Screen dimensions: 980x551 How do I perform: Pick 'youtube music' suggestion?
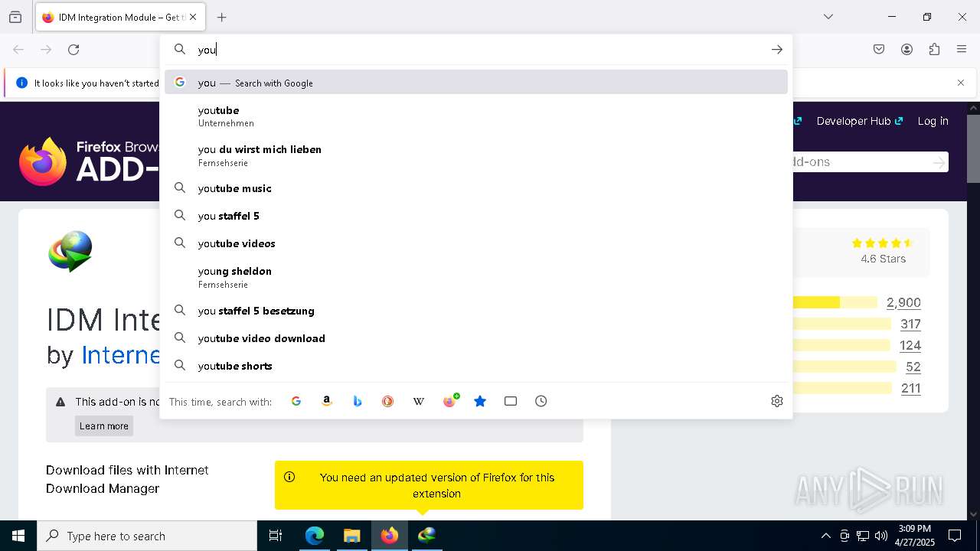(476, 188)
